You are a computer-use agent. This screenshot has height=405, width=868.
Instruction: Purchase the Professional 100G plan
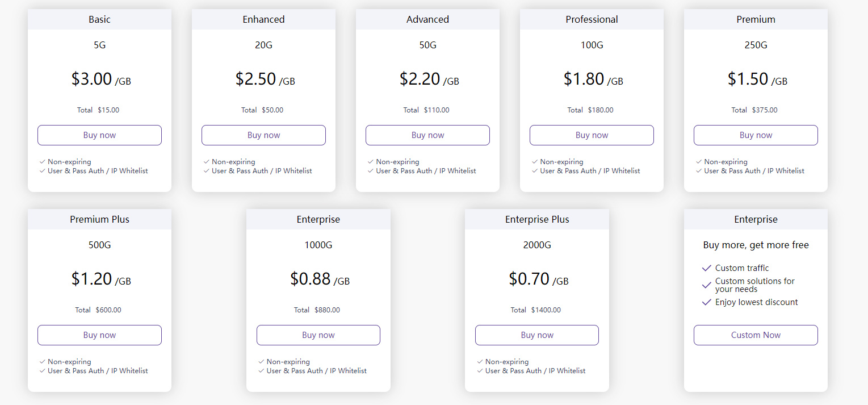pyautogui.click(x=592, y=135)
